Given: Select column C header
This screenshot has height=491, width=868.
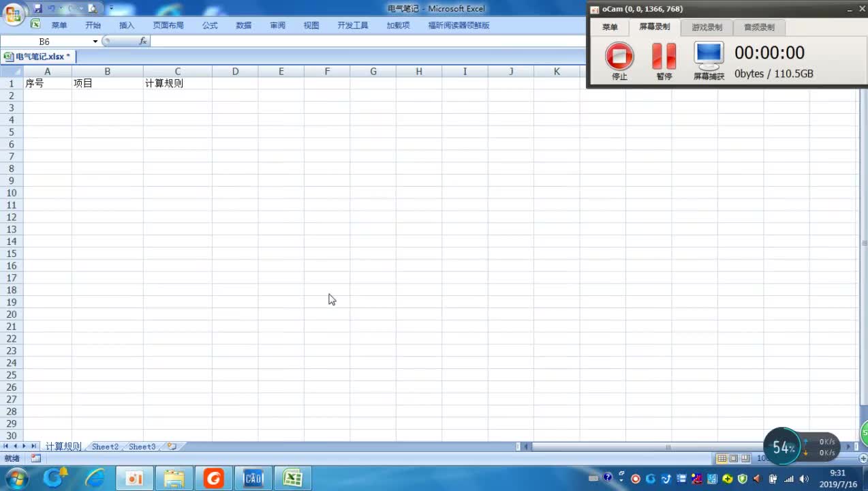Looking at the screenshot, I should click(177, 72).
